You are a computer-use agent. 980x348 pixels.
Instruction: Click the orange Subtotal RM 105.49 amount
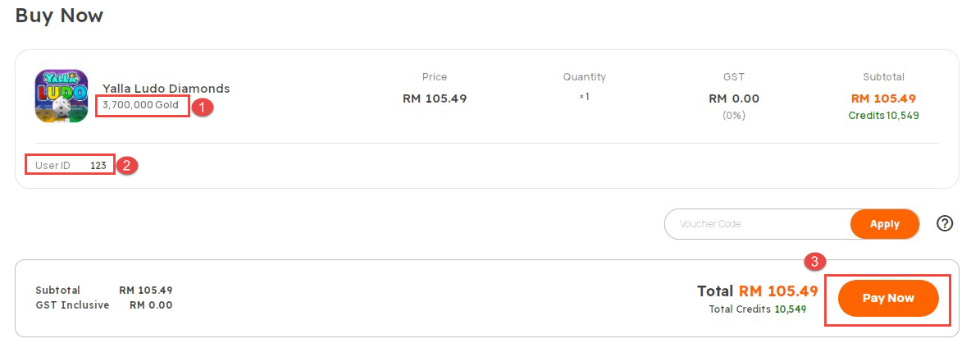pyautogui.click(x=883, y=98)
